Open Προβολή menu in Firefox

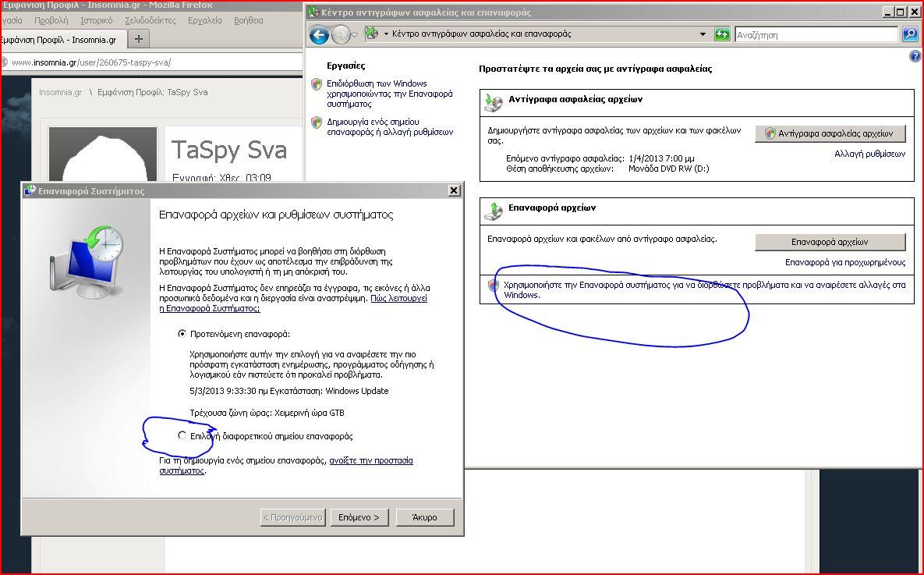pos(51,20)
